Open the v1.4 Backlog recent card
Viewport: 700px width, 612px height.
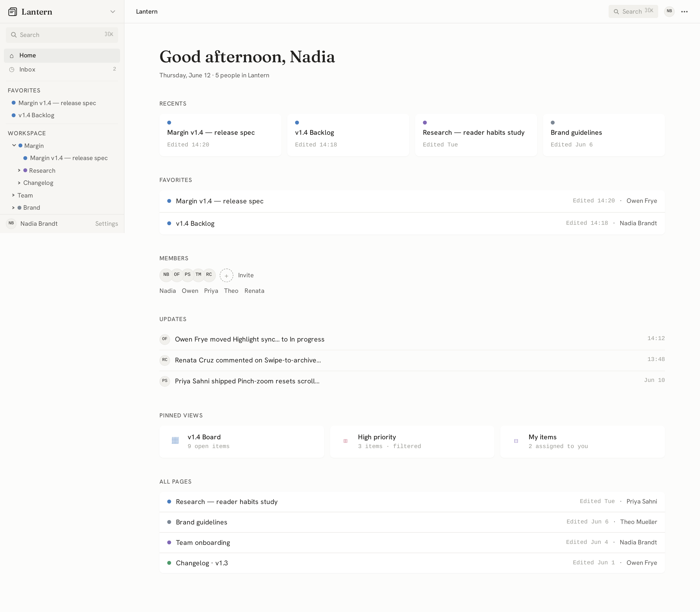(348, 135)
